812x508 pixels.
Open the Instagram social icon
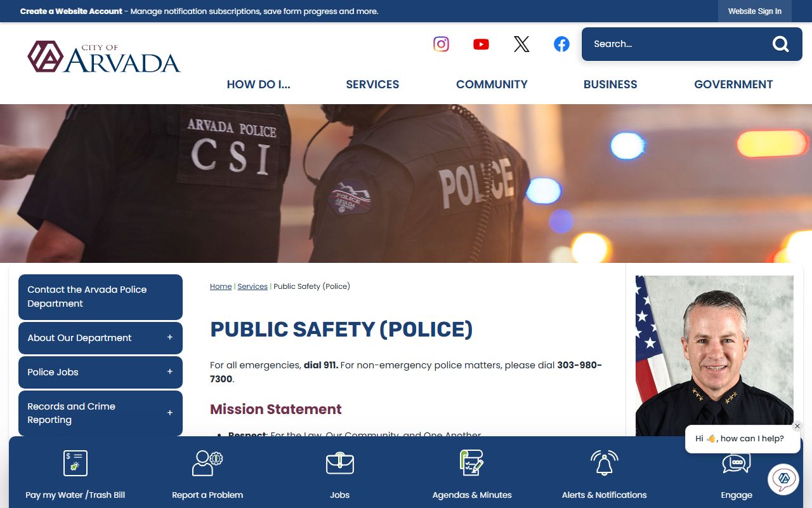(441, 44)
